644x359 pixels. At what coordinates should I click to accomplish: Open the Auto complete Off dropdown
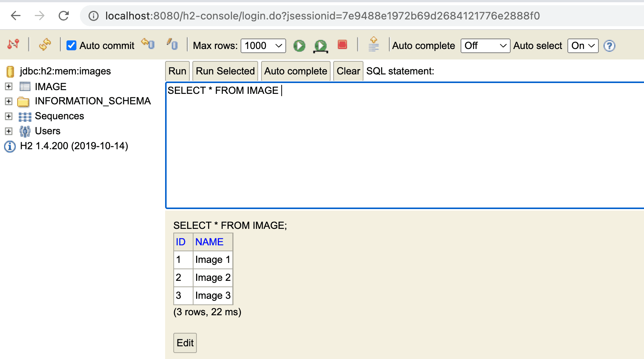point(485,46)
